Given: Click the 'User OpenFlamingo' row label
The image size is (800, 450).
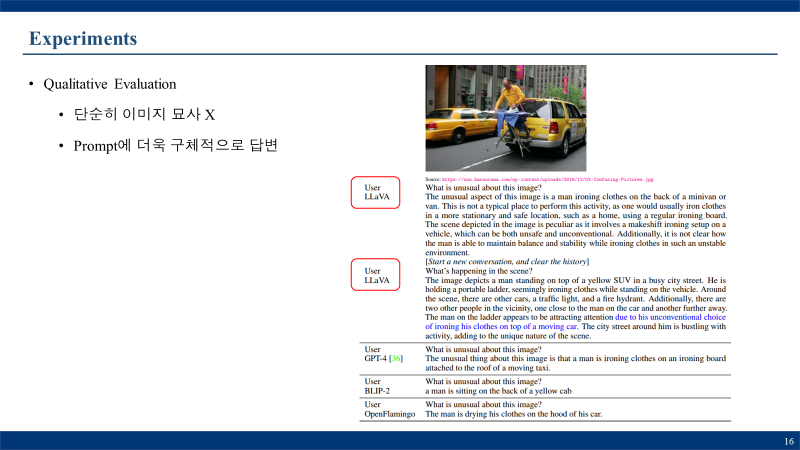Looking at the screenshot, I should (390, 409).
